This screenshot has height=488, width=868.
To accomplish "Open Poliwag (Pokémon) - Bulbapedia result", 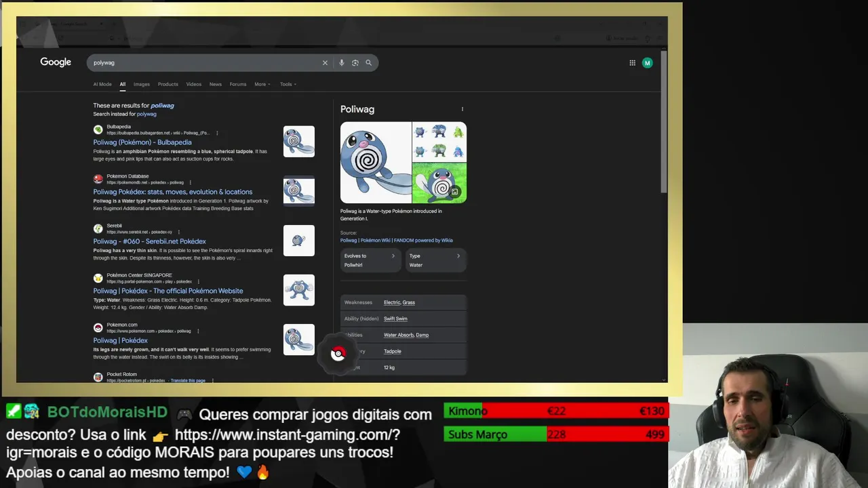I will (142, 142).
